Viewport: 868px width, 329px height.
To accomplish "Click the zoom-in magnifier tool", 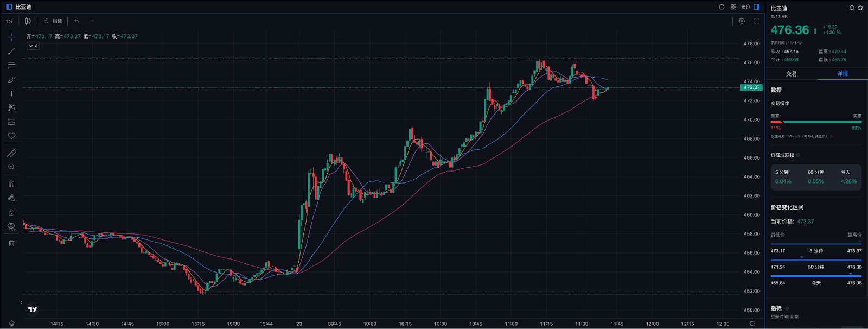I will pos(11,167).
